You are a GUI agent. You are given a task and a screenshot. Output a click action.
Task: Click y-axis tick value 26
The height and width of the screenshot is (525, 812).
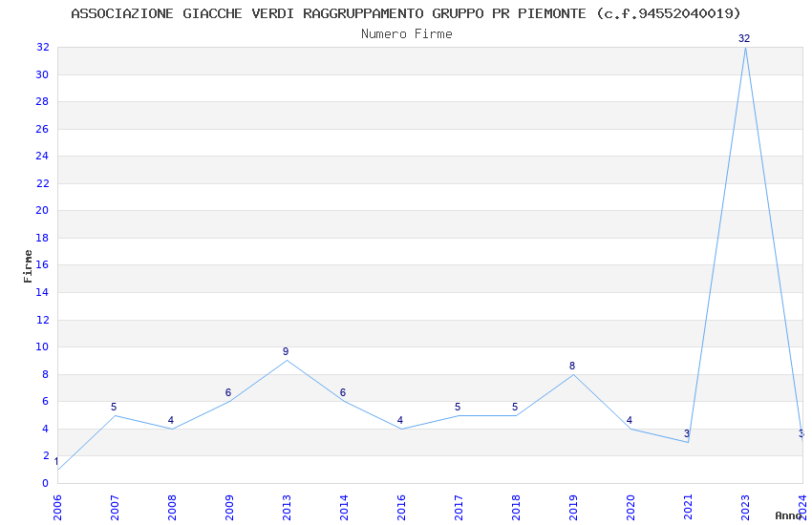click(x=42, y=129)
